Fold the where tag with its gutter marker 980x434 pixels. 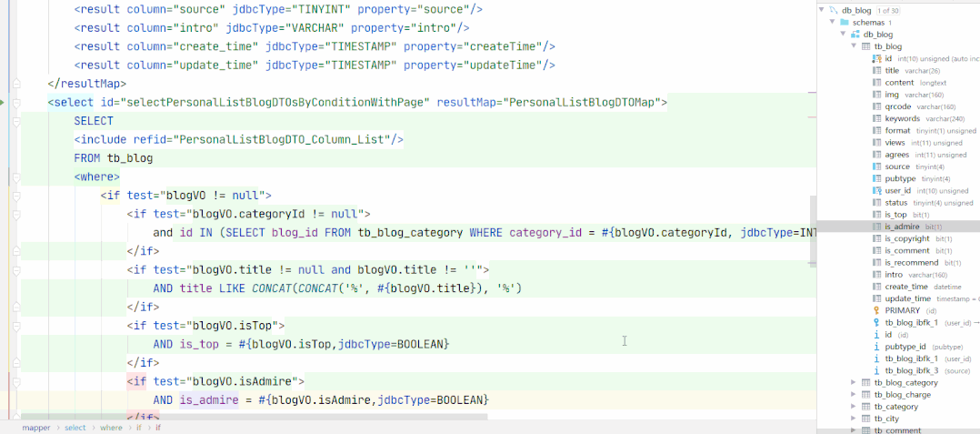(x=16, y=177)
